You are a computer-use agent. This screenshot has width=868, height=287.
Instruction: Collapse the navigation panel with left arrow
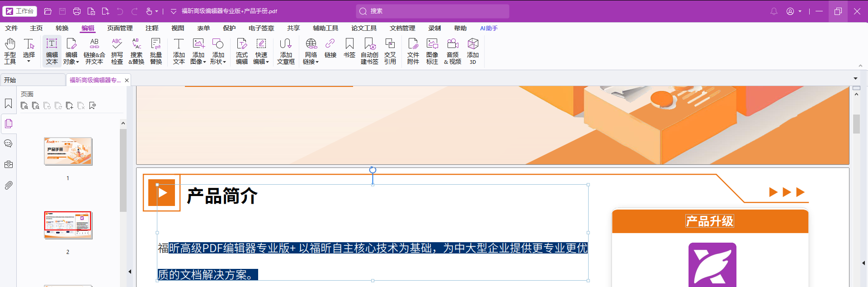(x=130, y=272)
